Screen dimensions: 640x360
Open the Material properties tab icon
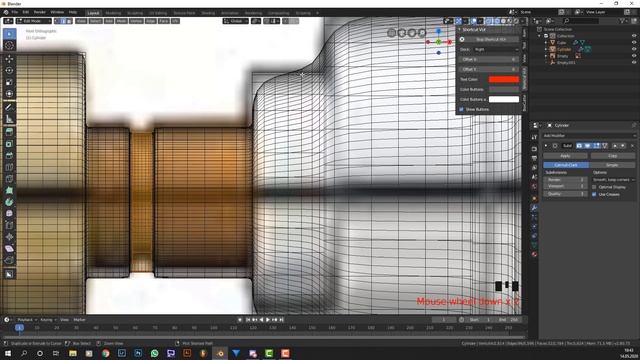coord(534,254)
